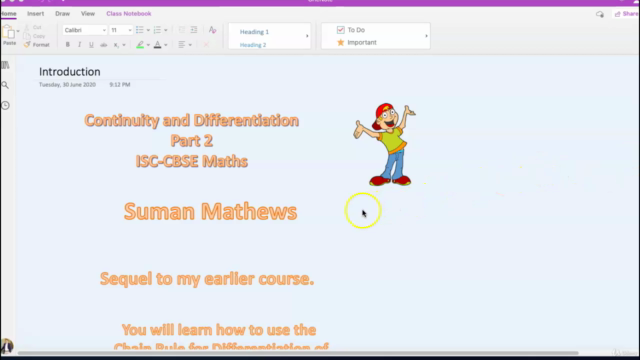The height and width of the screenshot is (360, 640).
Task: Toggle underline formatting
Action: point(91,44)
